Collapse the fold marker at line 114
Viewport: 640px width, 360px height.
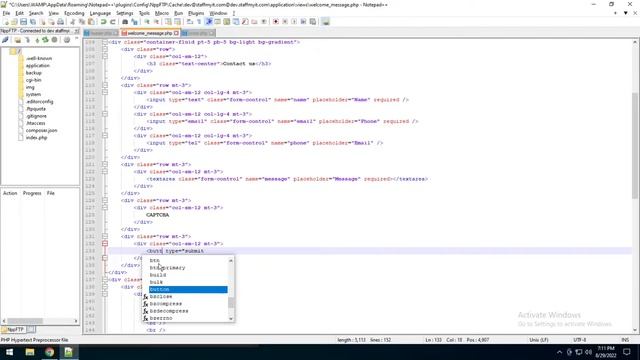tap(105, 114)
